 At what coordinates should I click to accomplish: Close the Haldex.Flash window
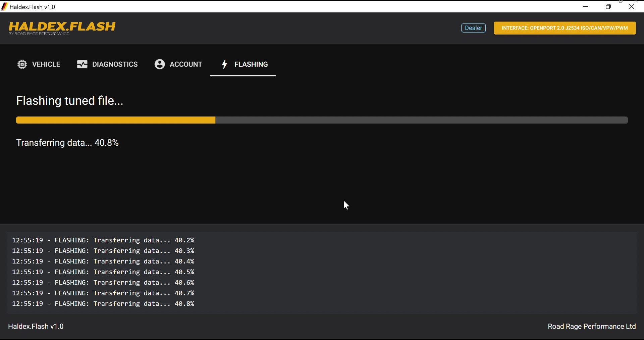click(x=632, y=7)
